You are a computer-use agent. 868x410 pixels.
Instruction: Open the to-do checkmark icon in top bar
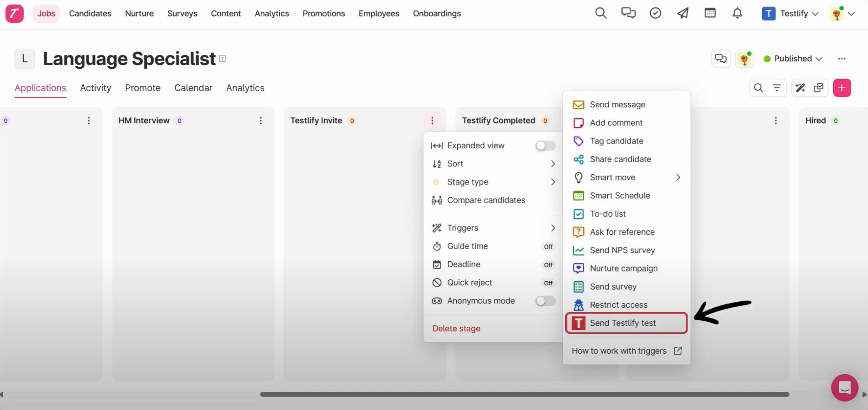(x=656, y=13)
